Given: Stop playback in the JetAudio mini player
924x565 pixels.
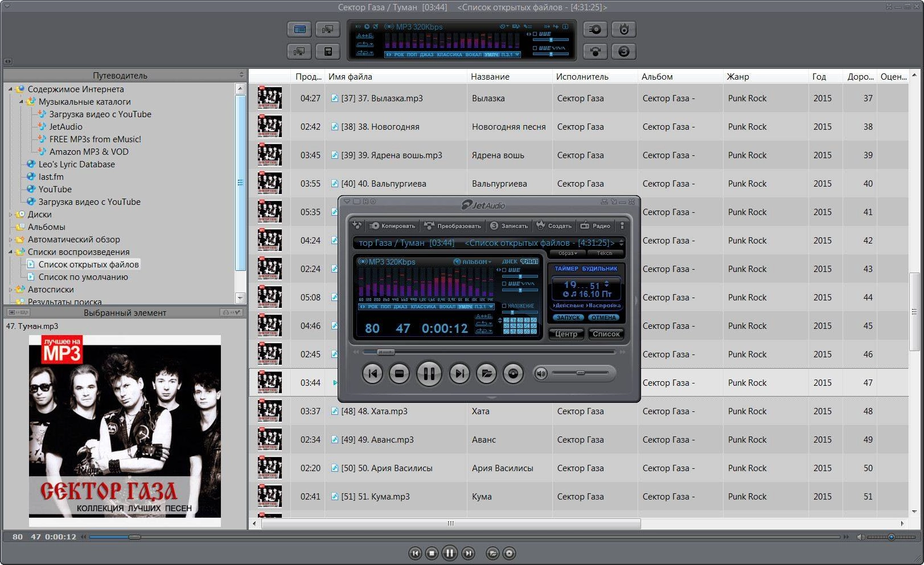Looking at the screenshot, I should point(399,374).
